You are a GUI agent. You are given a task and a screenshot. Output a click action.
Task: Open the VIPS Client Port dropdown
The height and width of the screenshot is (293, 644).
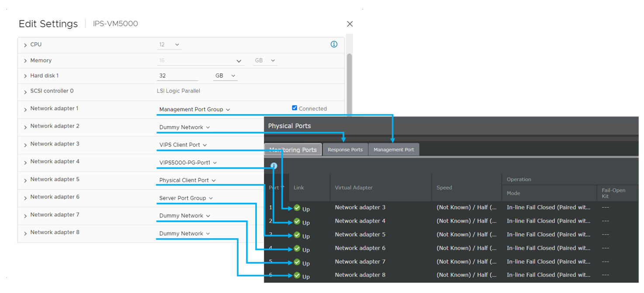[x=183, y=145]
